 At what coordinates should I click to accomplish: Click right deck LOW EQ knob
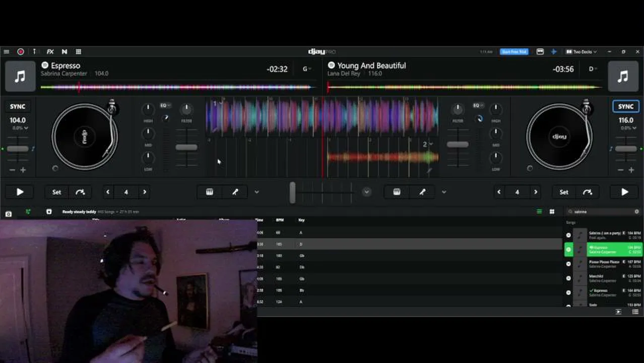[x=496, y=158]
